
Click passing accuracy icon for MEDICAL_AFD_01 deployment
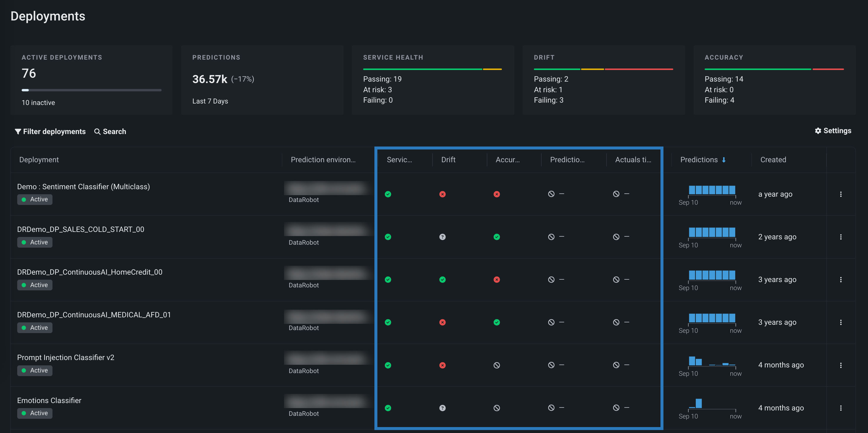[x=497, y=322]
